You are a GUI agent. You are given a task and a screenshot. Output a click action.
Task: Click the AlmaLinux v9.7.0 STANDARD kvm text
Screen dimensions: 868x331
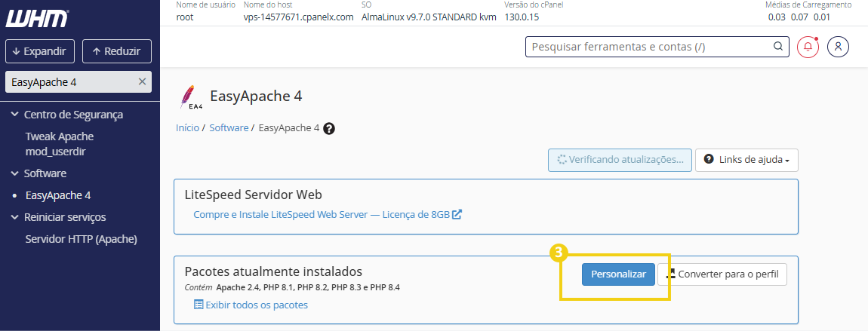(429, 17)
